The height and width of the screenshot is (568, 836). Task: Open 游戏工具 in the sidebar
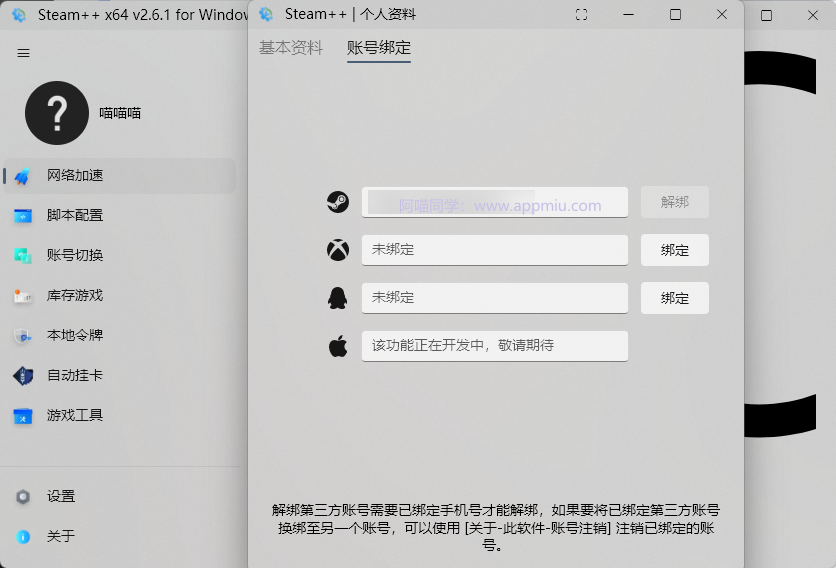pyautogui.click(x=119, y=415)
